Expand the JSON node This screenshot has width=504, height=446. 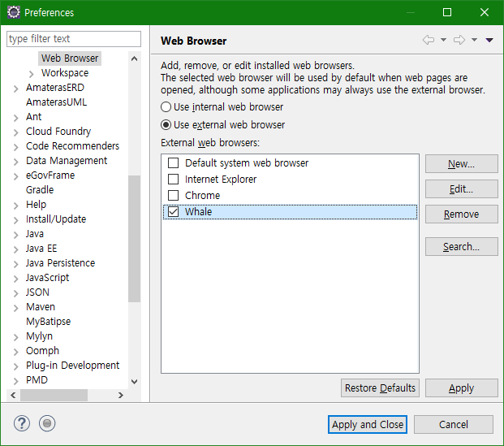(x=16, y=293)
